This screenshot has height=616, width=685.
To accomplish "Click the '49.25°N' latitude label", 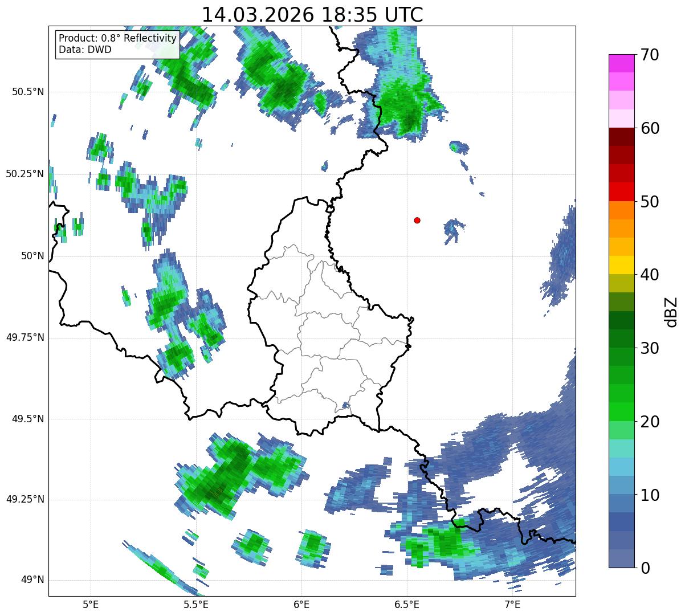I will tap(25, 499).
